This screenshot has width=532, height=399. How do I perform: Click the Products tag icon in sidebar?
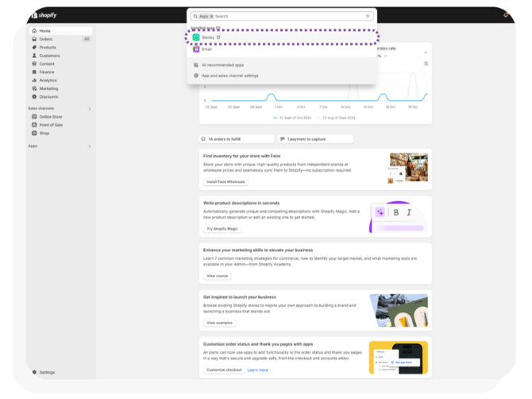point(34,48)
